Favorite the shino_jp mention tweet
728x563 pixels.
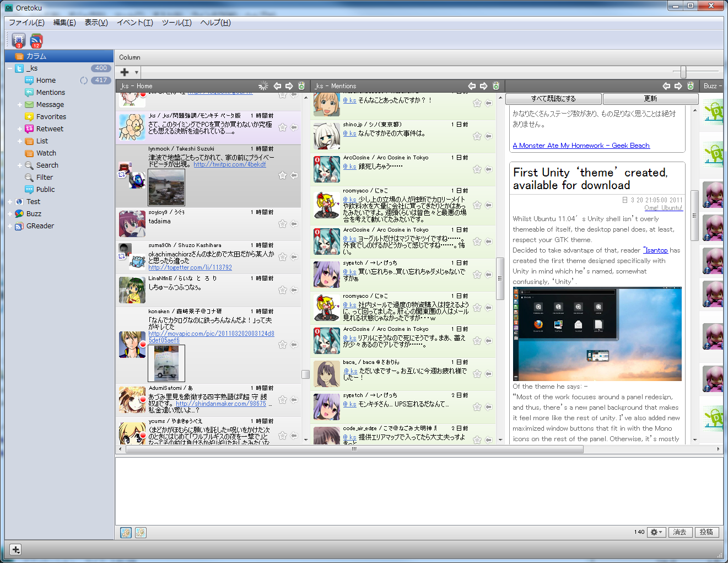(x=477, y=136)
